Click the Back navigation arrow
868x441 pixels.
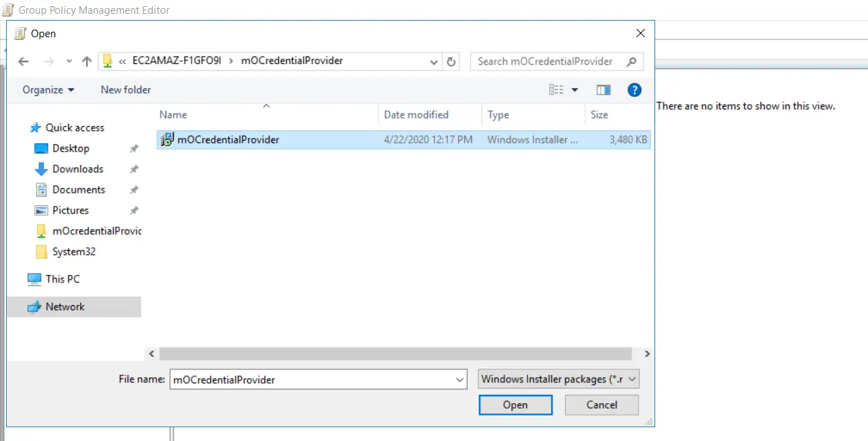[x=23, y=61]
